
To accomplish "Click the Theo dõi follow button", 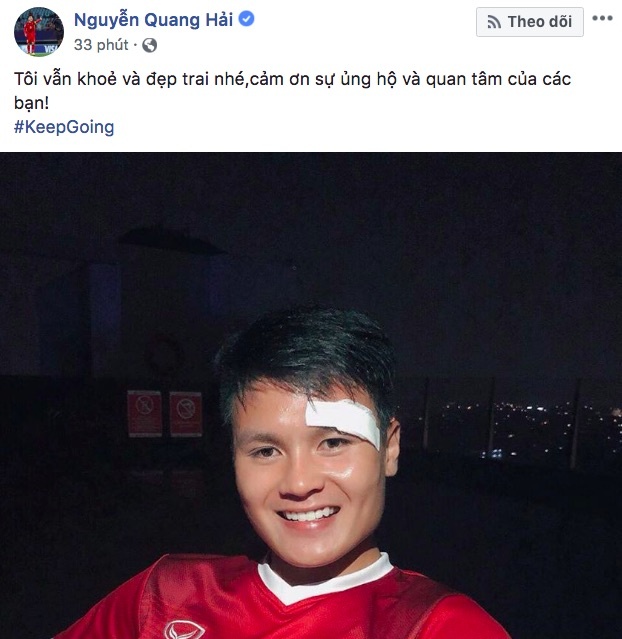I will pyautogui.click(x=529, y=22).
